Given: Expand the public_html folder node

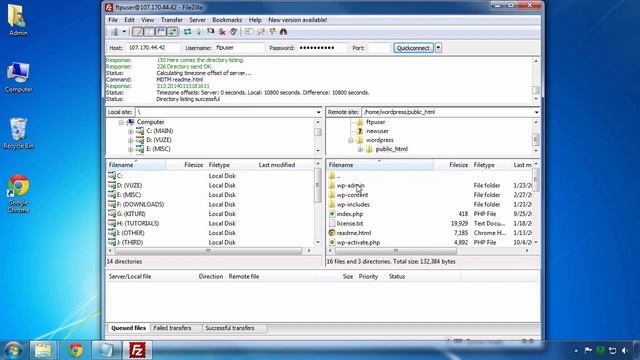Looking at the screenshot, I should pyautogui.click(x=360, y=149).
